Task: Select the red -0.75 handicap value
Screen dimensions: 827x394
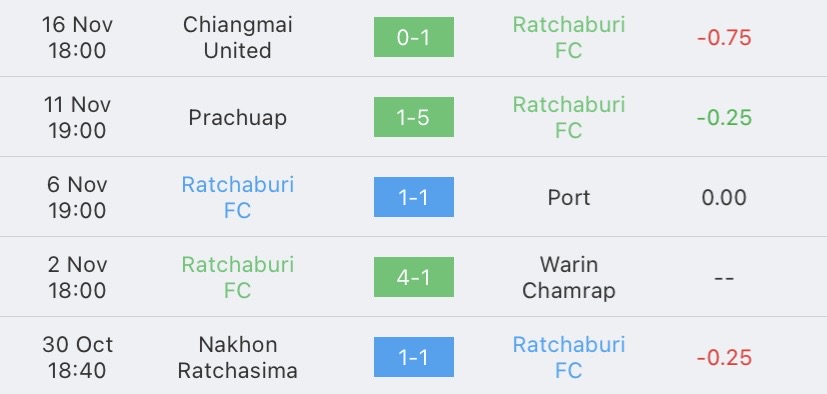Action: pos(724,37)
